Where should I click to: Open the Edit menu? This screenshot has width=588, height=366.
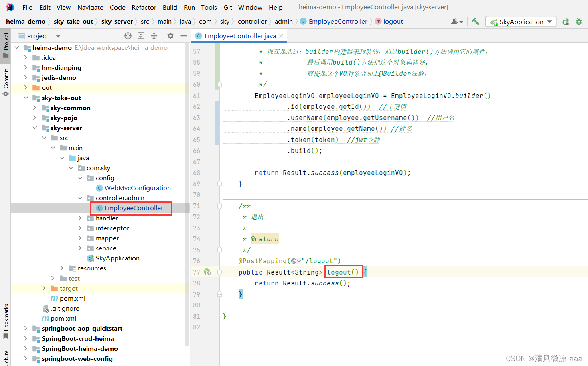[x=45, y=7]
